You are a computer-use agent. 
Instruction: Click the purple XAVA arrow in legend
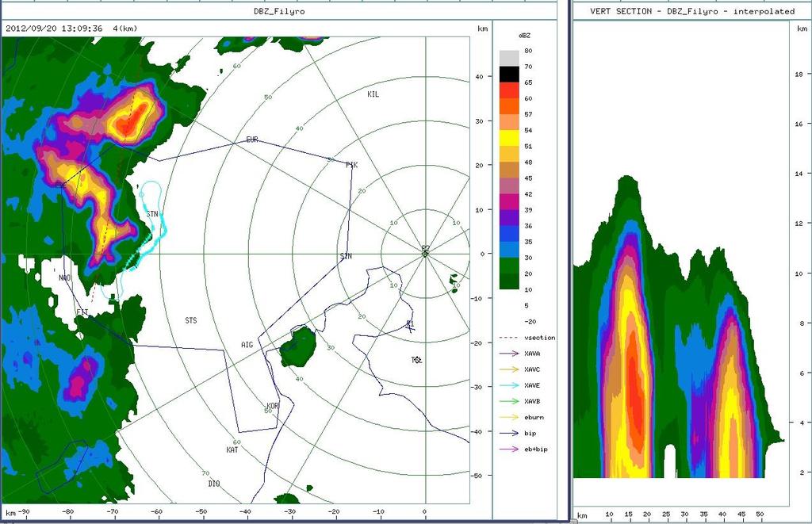(509, 354)
